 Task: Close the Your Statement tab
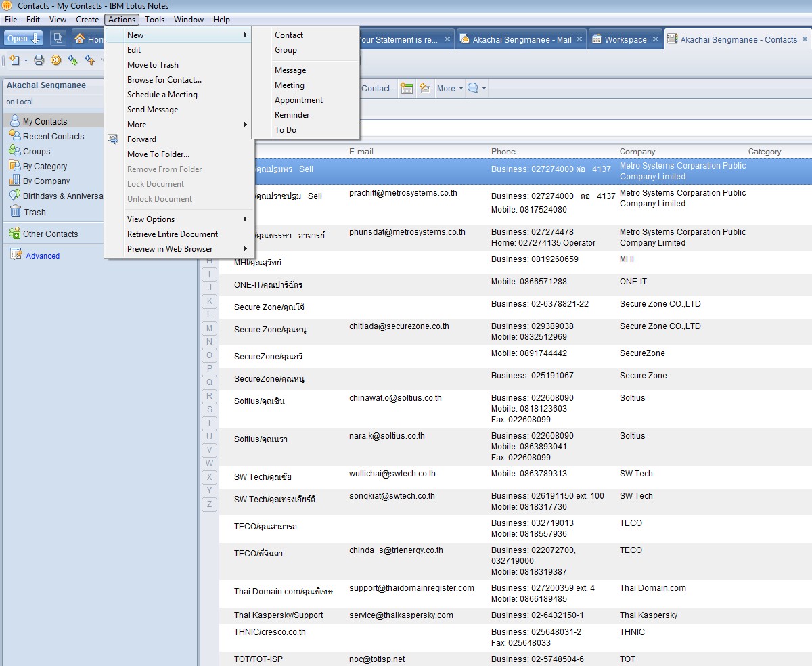coord(447,39)
